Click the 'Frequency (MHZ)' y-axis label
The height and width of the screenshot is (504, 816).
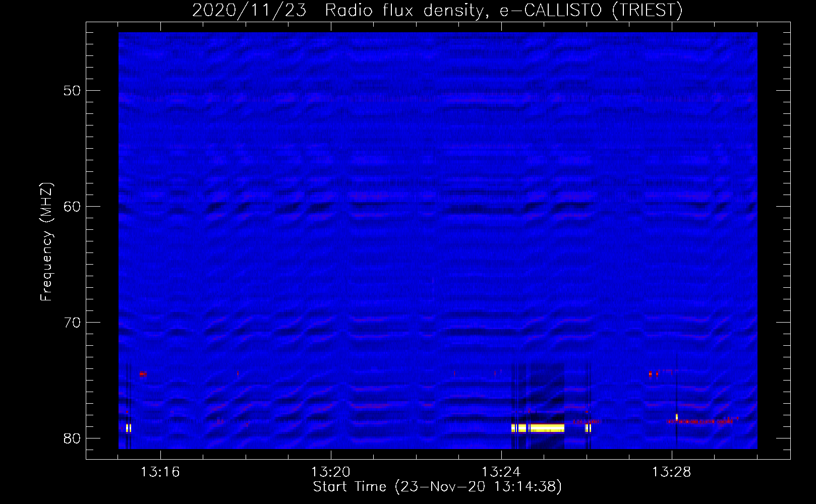[46, 242]
